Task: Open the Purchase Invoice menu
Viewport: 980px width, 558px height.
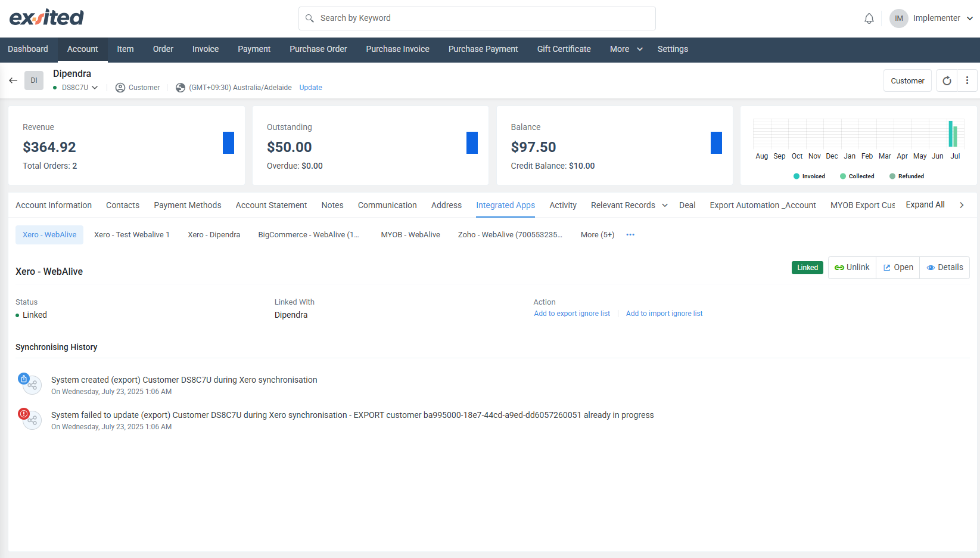Action: pos(397,49)
